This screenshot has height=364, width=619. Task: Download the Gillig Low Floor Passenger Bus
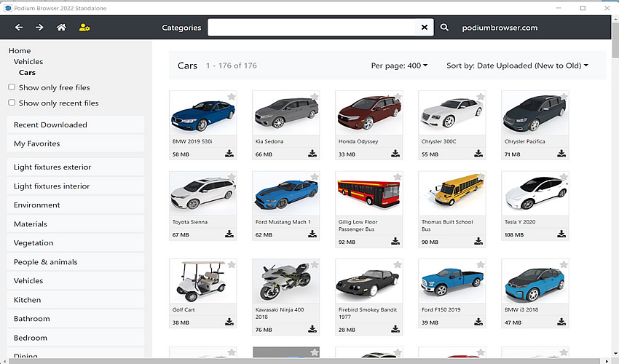(x=395, y=241)
